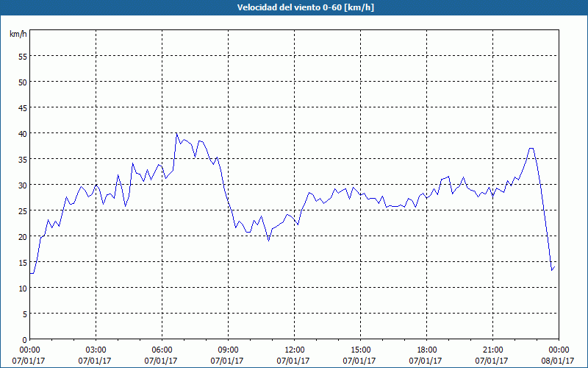
Task: Click the 07/01/17 date below 15:00
Action: [359, 361]
